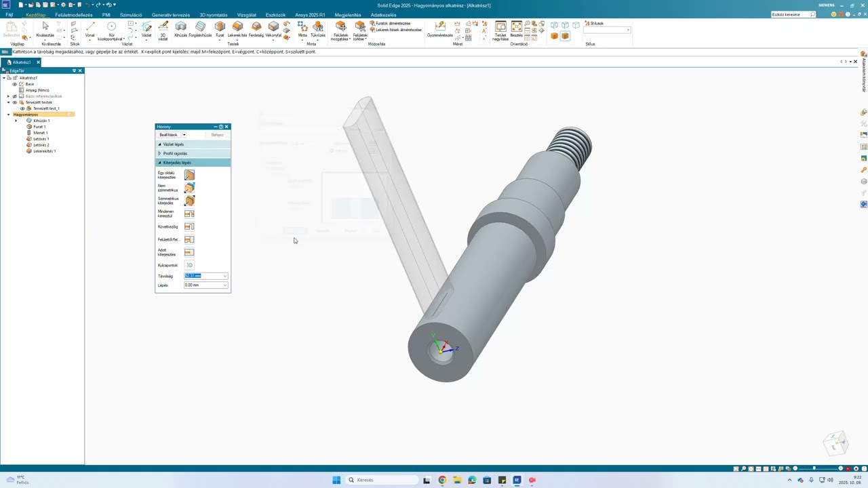
Task: Click the Ferdeség (draft) tool
Action: [256, 28]
